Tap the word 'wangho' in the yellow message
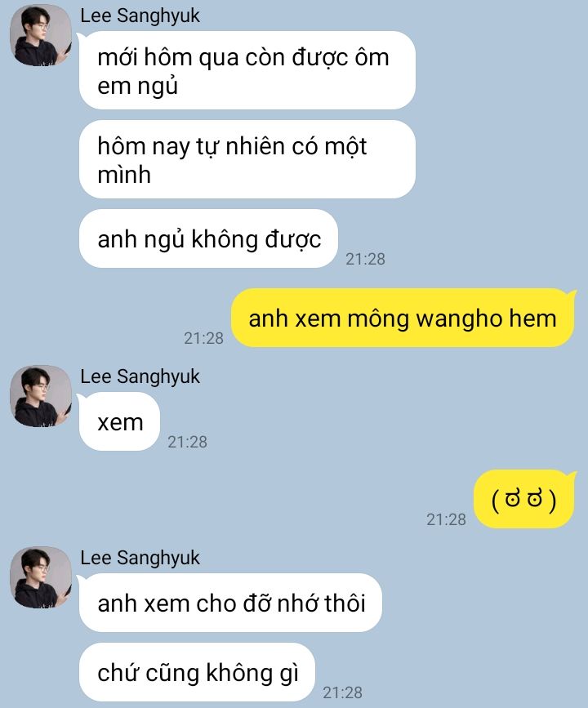The image size is (588, 708). click(457, 319)
